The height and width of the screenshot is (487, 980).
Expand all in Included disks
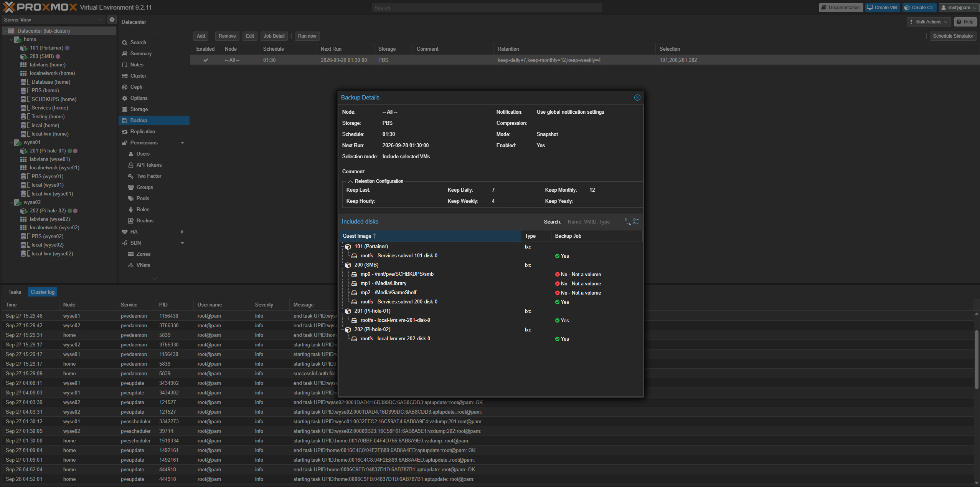click(628, 222)
